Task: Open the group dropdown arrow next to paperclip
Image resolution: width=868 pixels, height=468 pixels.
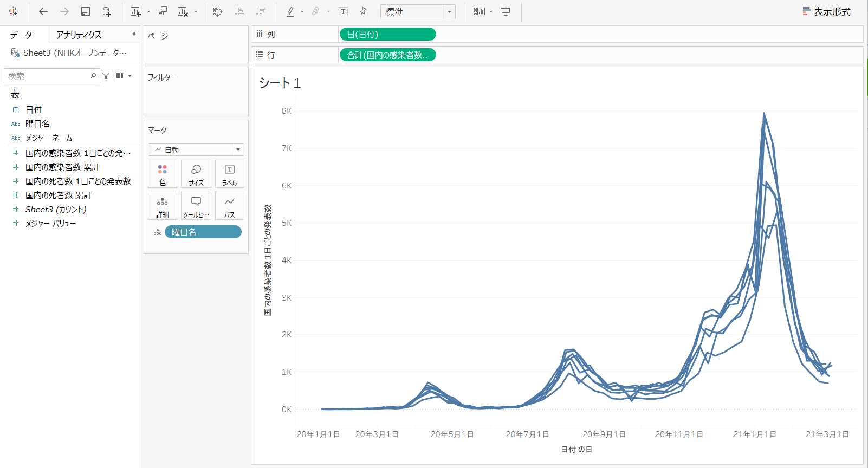Action: click(x=328, y=12)
